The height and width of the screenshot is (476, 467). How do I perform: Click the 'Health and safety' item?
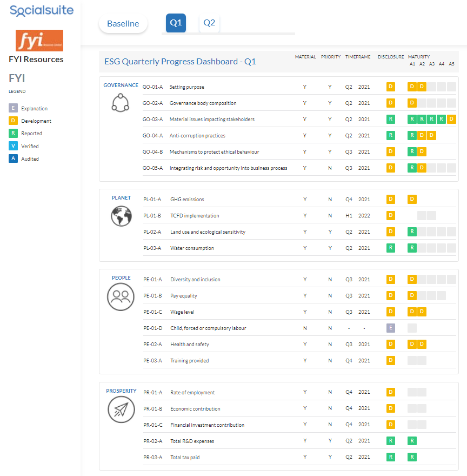point(190,344)
